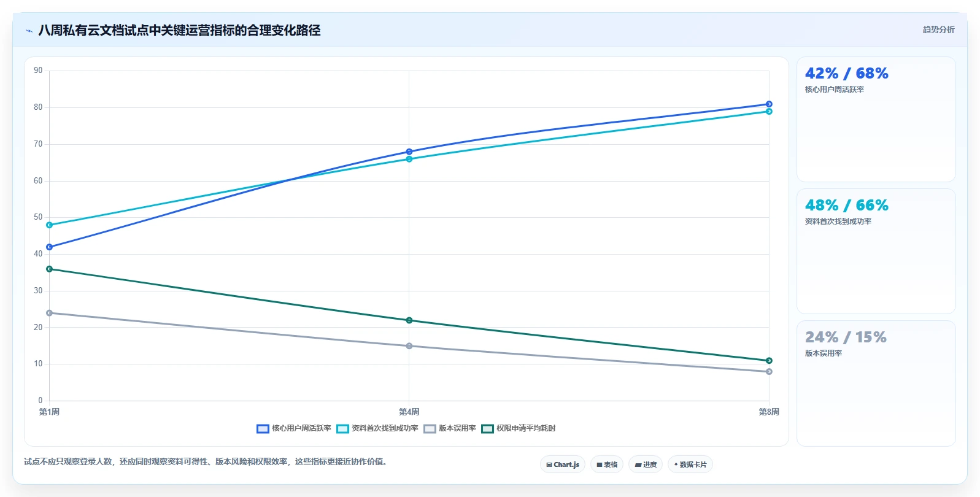Viewport: 980px width, 497px height.
Task: Click the blue data point at 第4周 value 68
Action: pos(409,152)
